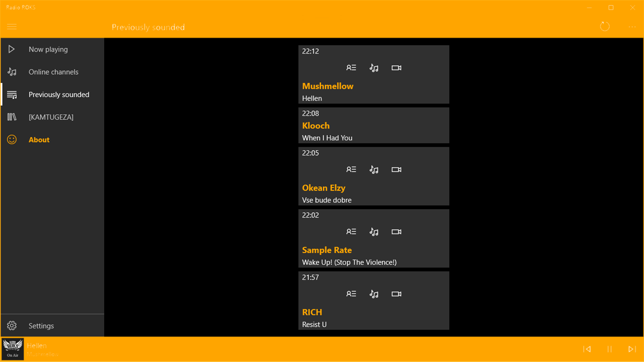Click video camera icon for Sample Rate
Image resolution: width=644 pixels, height=362 pixels.
[396, 232]
